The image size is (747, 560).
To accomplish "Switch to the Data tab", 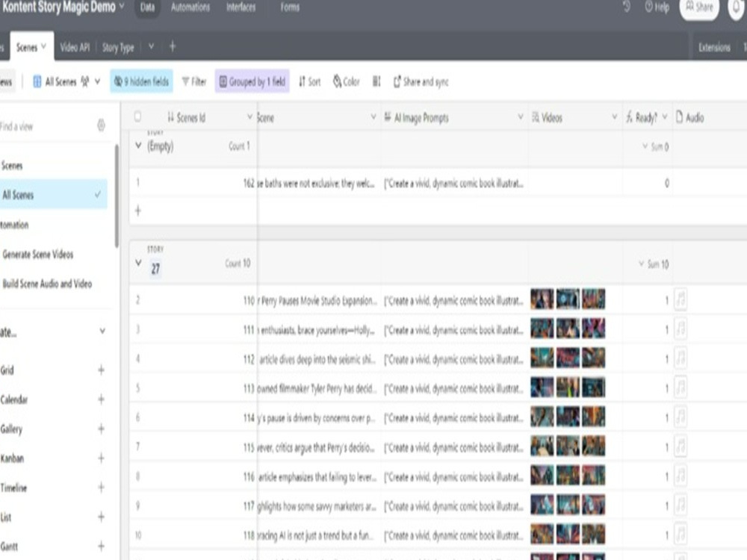I will (147, 7).
